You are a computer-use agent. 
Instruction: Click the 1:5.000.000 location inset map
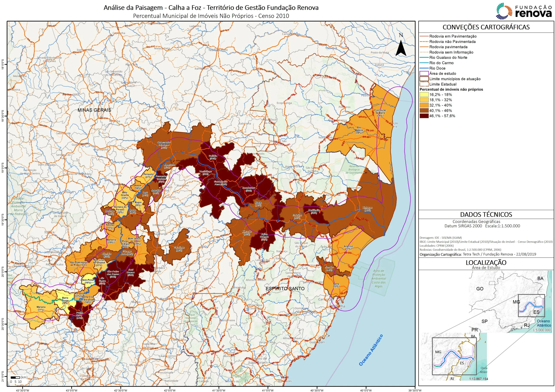[510, 301]
